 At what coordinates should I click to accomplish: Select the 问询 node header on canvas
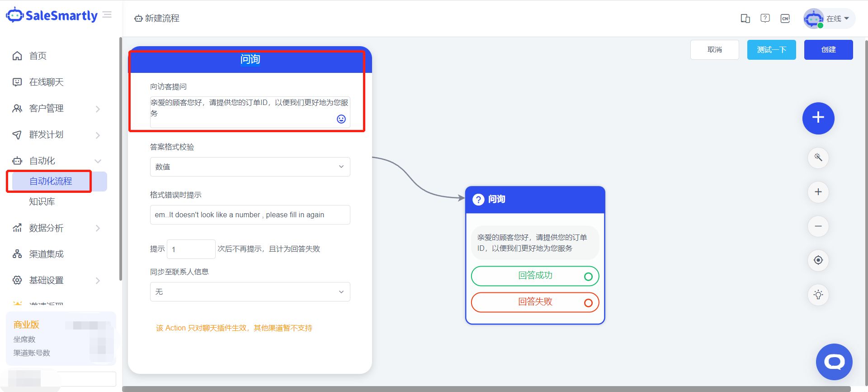point(535,200)
